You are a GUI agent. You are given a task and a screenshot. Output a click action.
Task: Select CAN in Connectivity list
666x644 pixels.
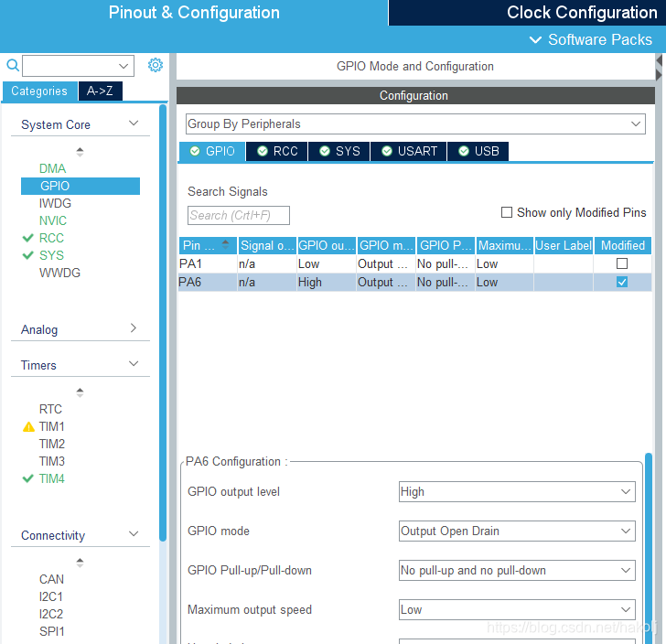[x=51, y=579]
